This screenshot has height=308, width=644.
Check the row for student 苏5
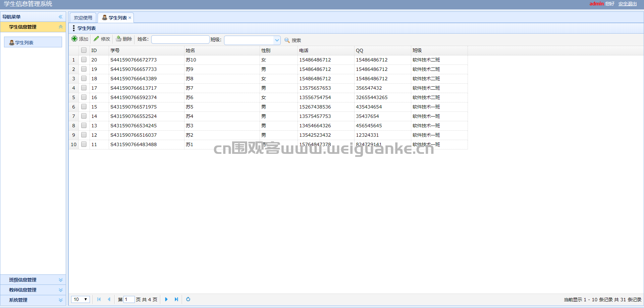click(x=84, y=106)
